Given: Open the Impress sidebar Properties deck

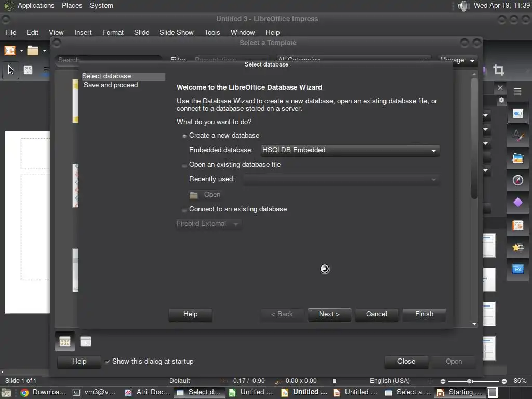Looking at the screenshot, I should tap(518, 114).
